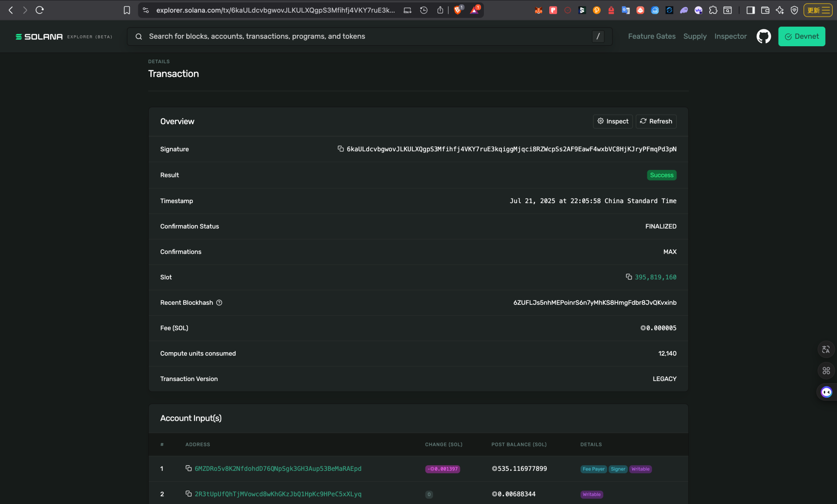Screen dimensions: 837x504
Task: Open Brave VPN shield icon
Action: [x=794, y=10]
